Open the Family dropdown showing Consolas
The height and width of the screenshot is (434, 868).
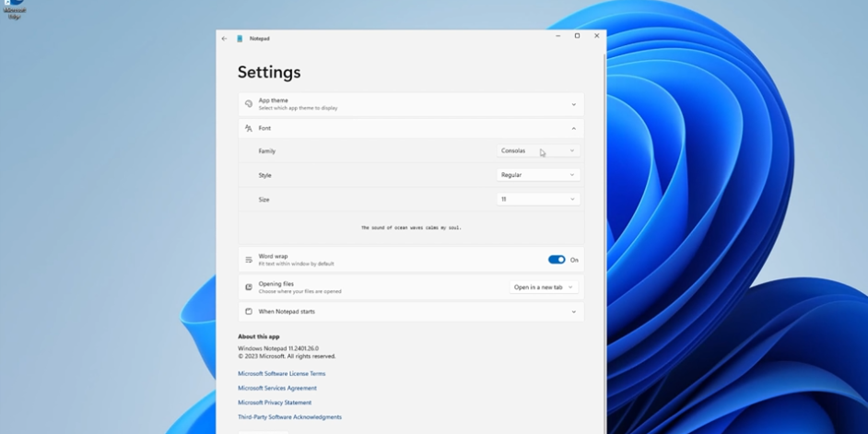point(538,150)
